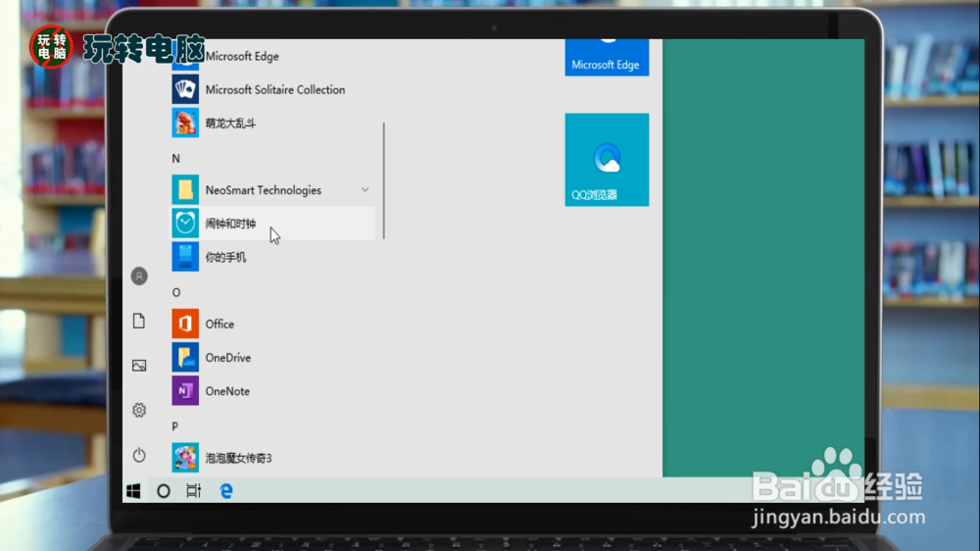980x551 pixels.
Task: Open Microsoft Solitaire Collection app icon
Action: pos(185,89)
